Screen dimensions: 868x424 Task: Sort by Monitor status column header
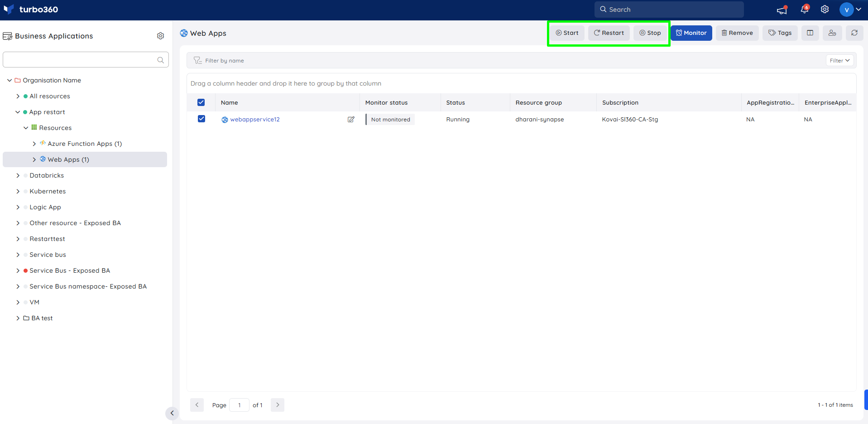coord(386,103)
